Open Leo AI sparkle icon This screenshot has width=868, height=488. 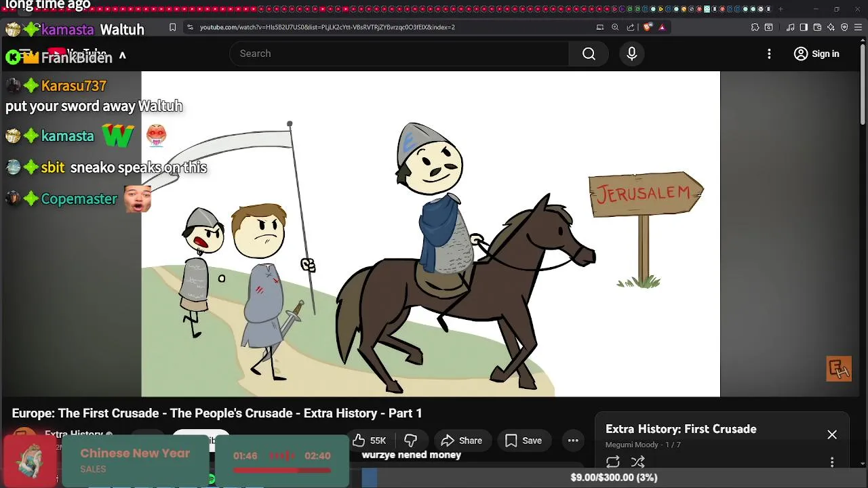[831, 27]
